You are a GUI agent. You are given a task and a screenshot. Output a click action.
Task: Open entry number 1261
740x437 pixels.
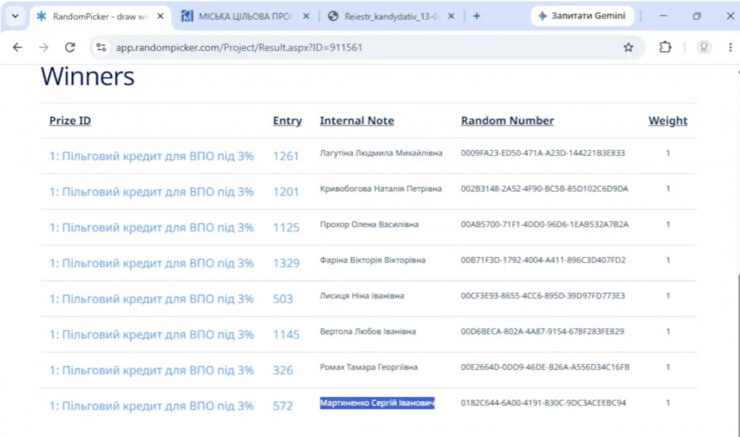point(286,156)
